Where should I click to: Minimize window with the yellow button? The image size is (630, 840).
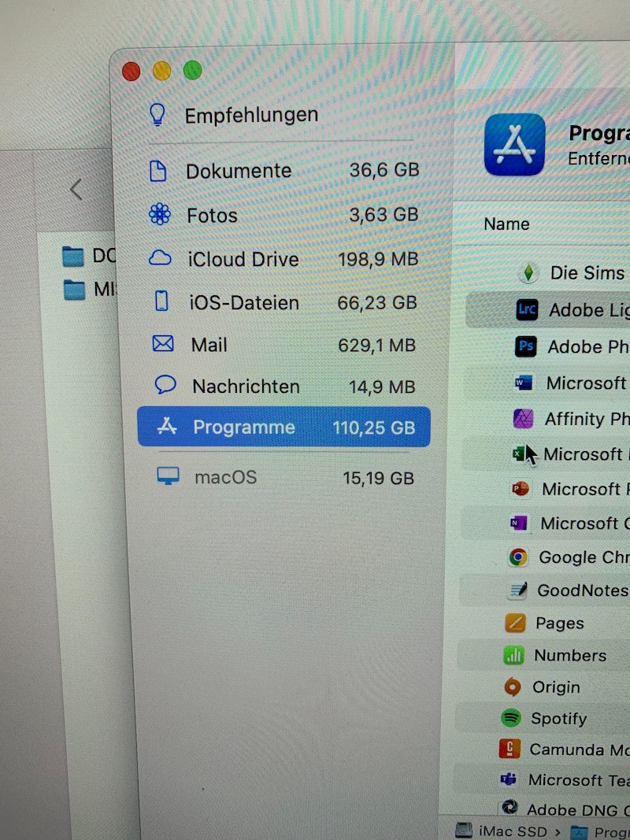coord(161,71)
